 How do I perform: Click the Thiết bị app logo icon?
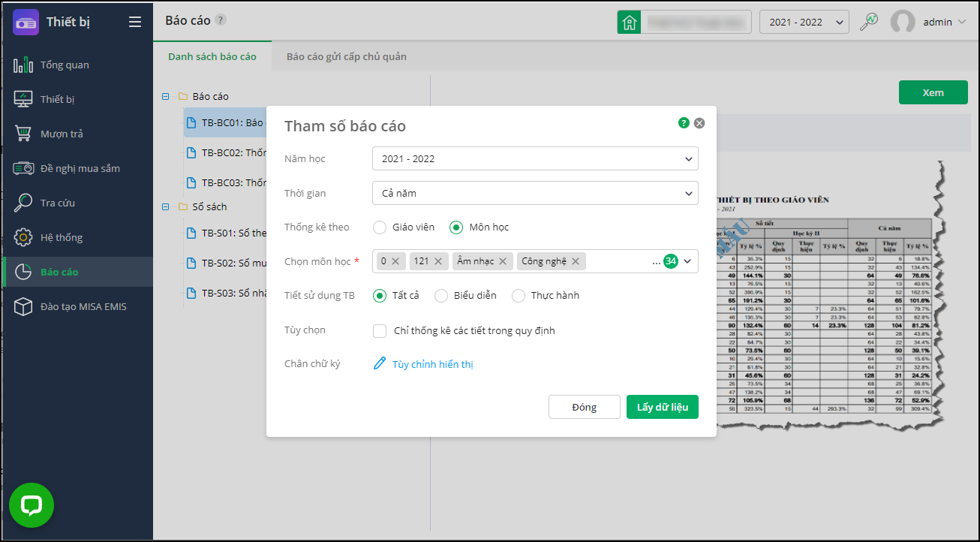click(x=26, y=22)
